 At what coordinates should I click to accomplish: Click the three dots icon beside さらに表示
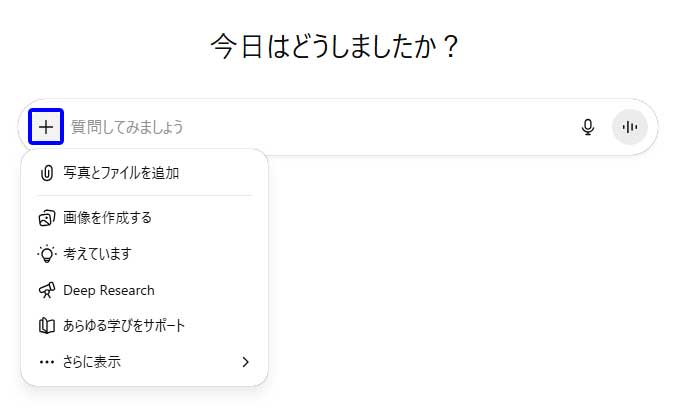click(46, 362)
